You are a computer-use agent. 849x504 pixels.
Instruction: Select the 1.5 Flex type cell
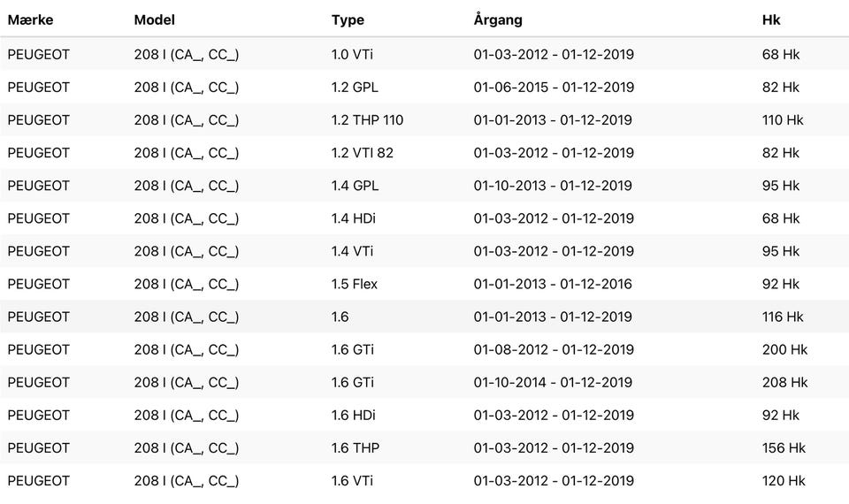click(356, 284)
